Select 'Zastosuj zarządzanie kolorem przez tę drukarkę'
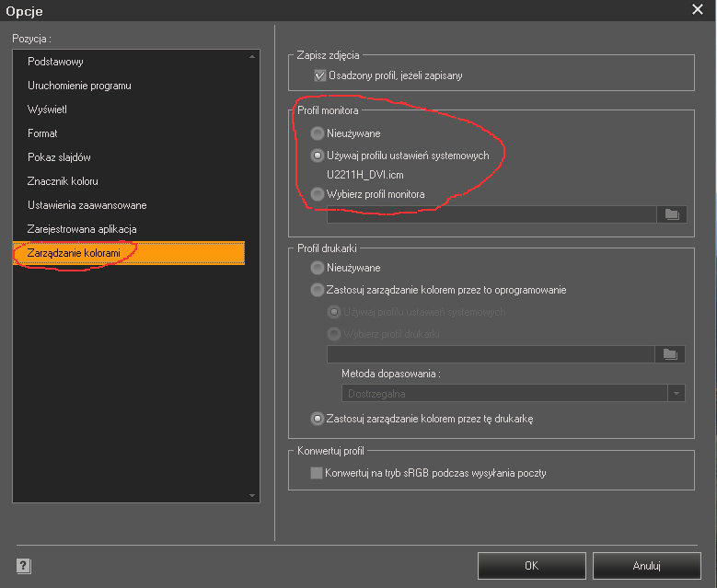 pyautogui.click(x=318, y=419)
